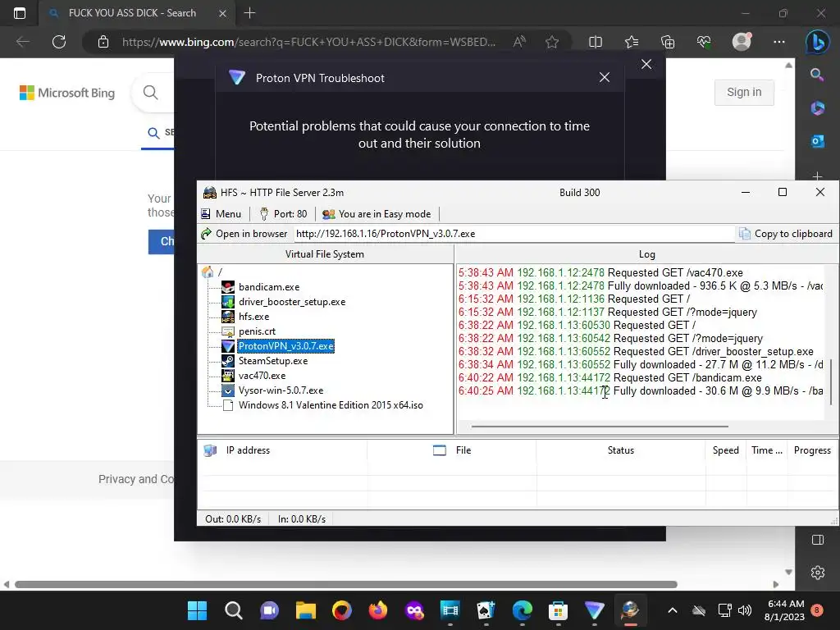The image size is (840, 630).
Task: Click 'Out: 0.0 KB/s' in status bar
Action: 233,519
